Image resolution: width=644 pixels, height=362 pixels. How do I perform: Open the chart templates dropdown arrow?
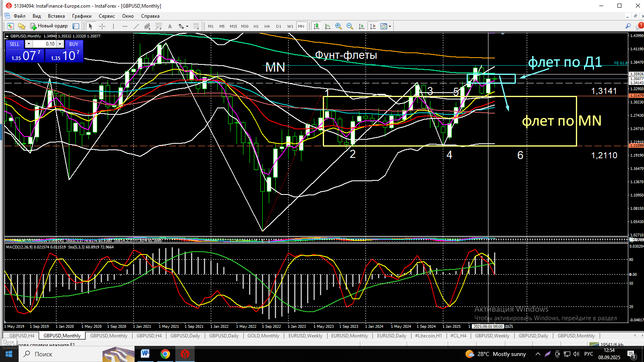point(390,26)
